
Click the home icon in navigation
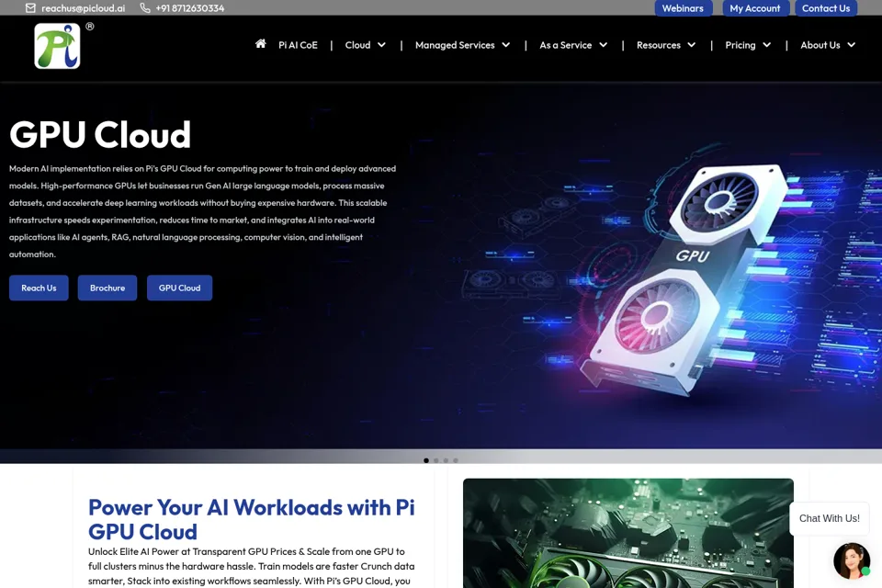(260, 44)
